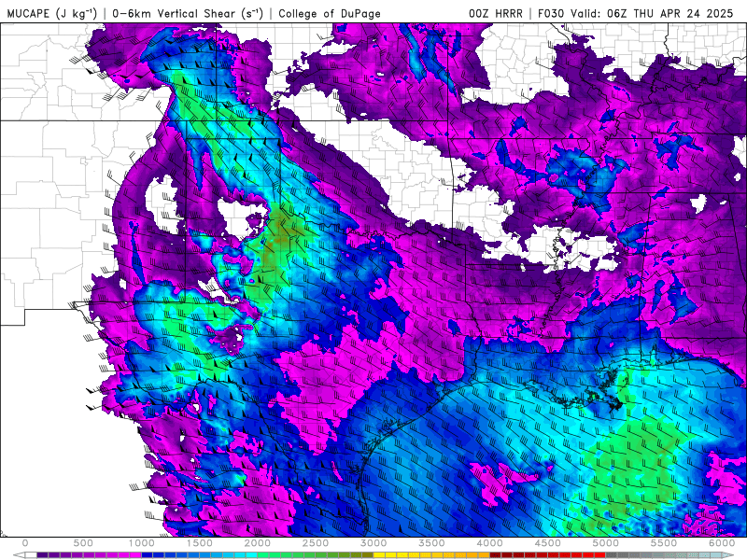Screen dimensions: 747x560
Task: Click the MUCAPE (J kg⁻¹) title text
Action: [52, 13]
